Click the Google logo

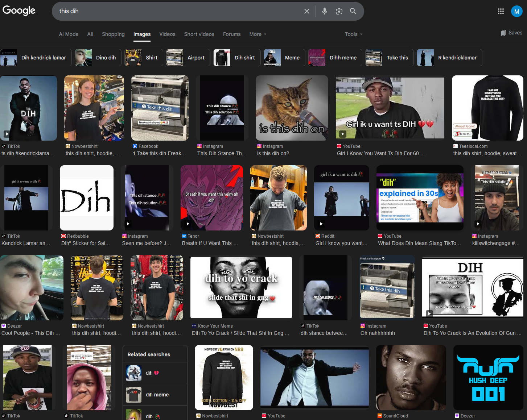19,11
